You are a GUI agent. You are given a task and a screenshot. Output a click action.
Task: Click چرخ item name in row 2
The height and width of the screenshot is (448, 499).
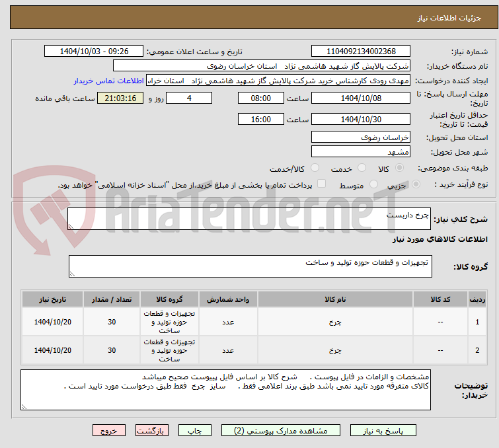tap(335, 350)
